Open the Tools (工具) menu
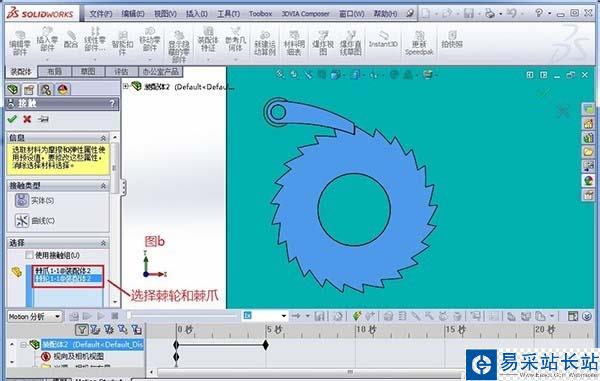The height and width of the screenshot is (381, 600). [228, 14]
